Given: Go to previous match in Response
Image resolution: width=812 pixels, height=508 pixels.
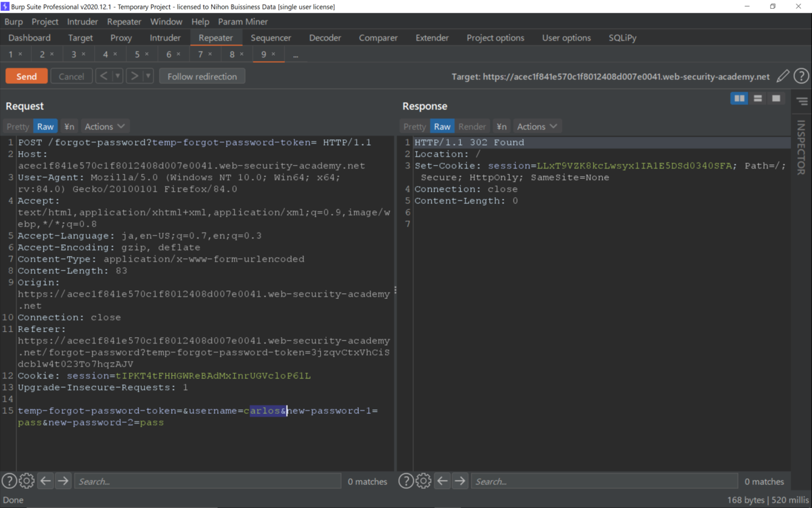Looking at the screenshot, I should point(442,481).
